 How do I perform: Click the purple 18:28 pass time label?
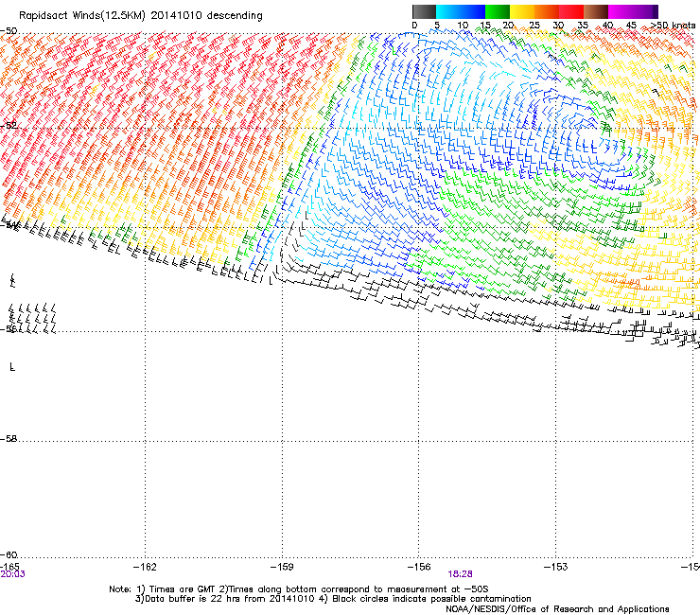(x=461, y=574)
